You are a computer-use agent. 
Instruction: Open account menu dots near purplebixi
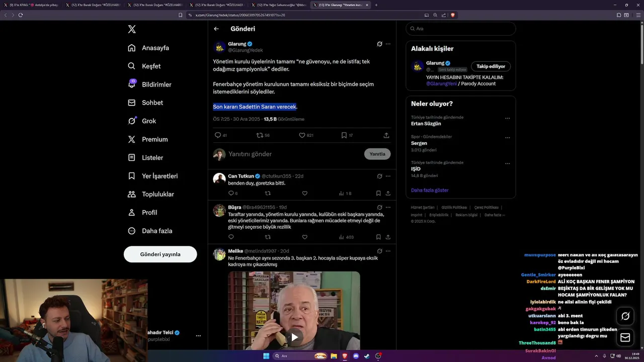point(198,336)
